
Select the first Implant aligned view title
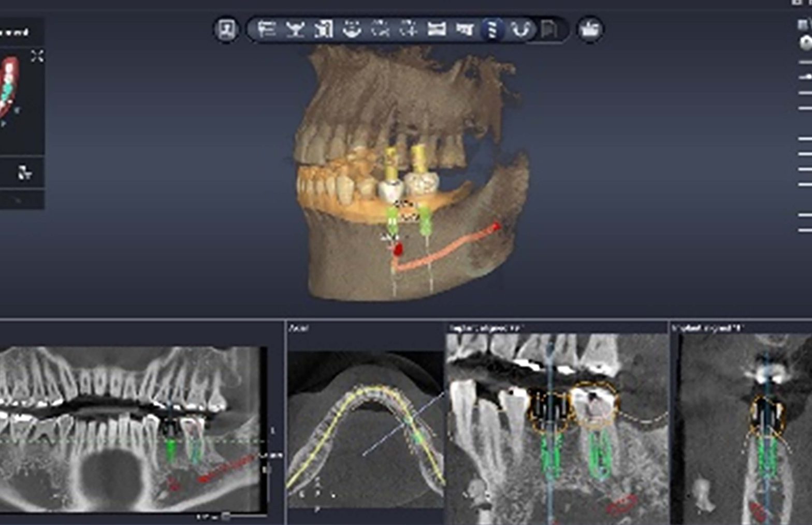486,328
